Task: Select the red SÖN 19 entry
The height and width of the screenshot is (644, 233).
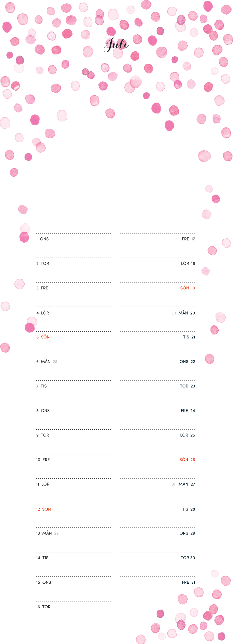Action: point(187,288)
